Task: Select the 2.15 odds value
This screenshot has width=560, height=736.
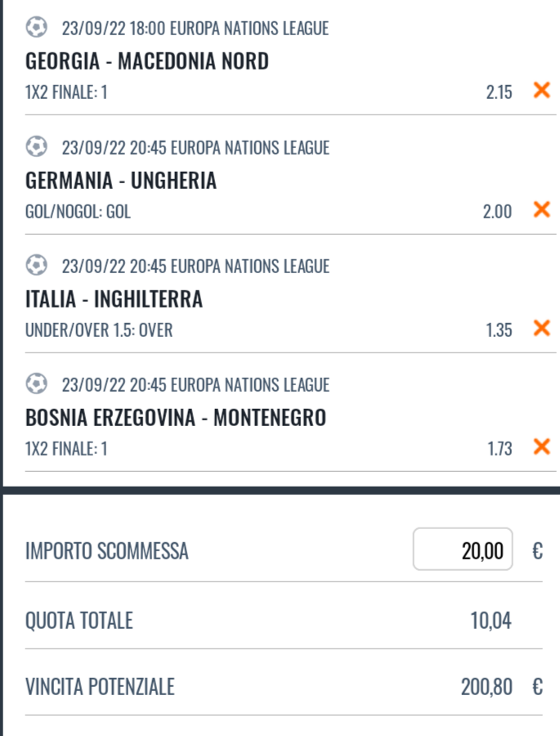Action: [x=499, y=92]
